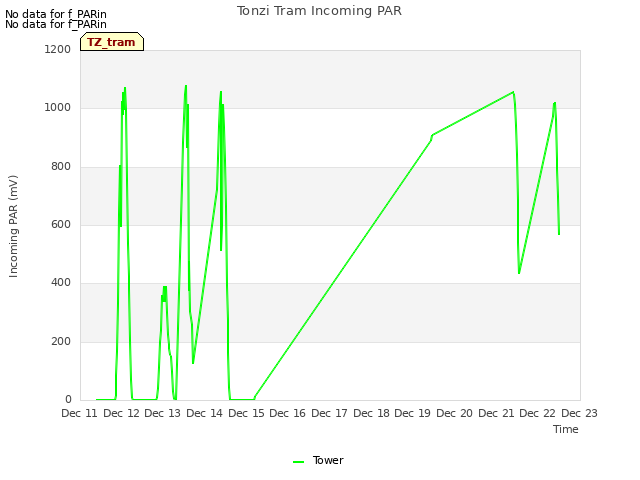Click the 0 y-axis tick label
The width and height of the screenshot is (640, 480).
point(68,399)
